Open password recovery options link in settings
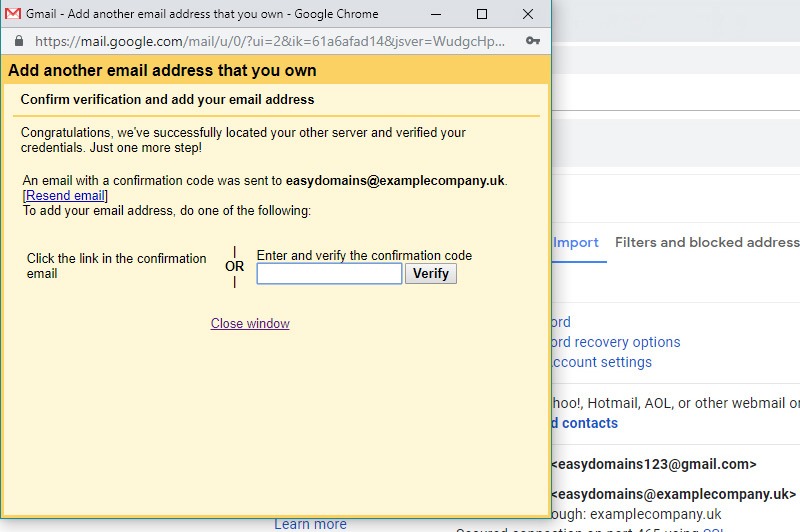The height and width of the screenshot is (532, 800). [616, 342]
